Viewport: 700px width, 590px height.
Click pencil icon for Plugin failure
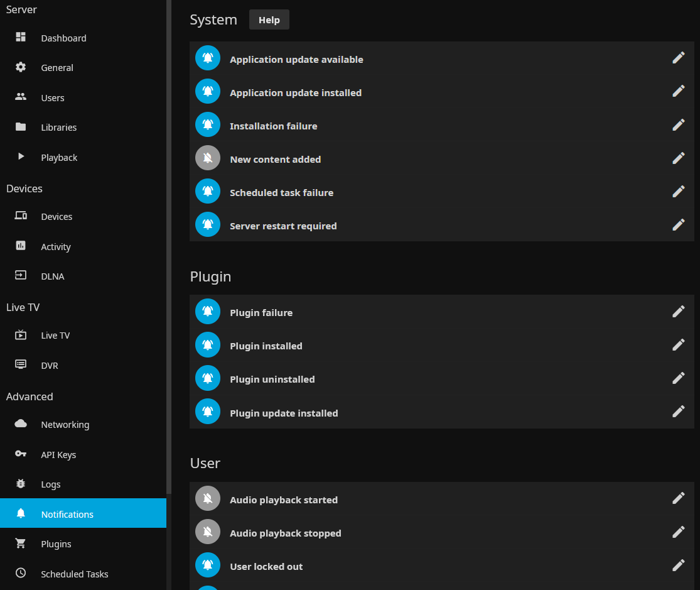tap(678, 312)
